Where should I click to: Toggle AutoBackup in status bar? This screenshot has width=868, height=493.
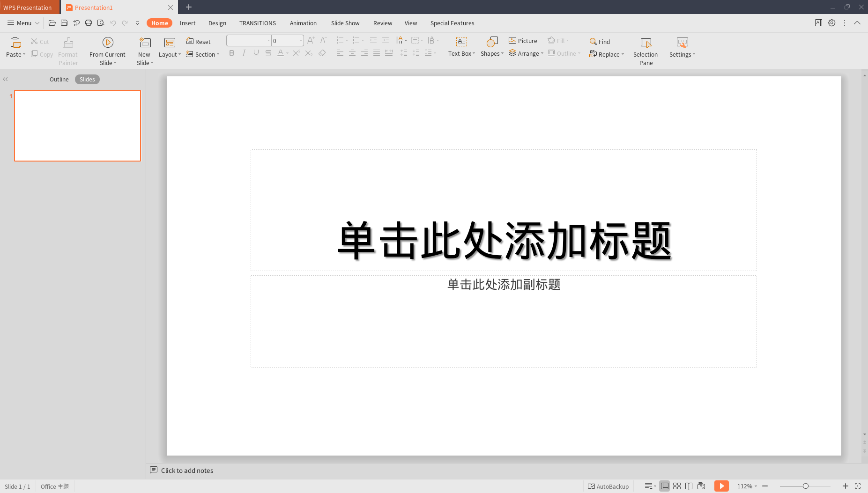click(x=608, y=486)
